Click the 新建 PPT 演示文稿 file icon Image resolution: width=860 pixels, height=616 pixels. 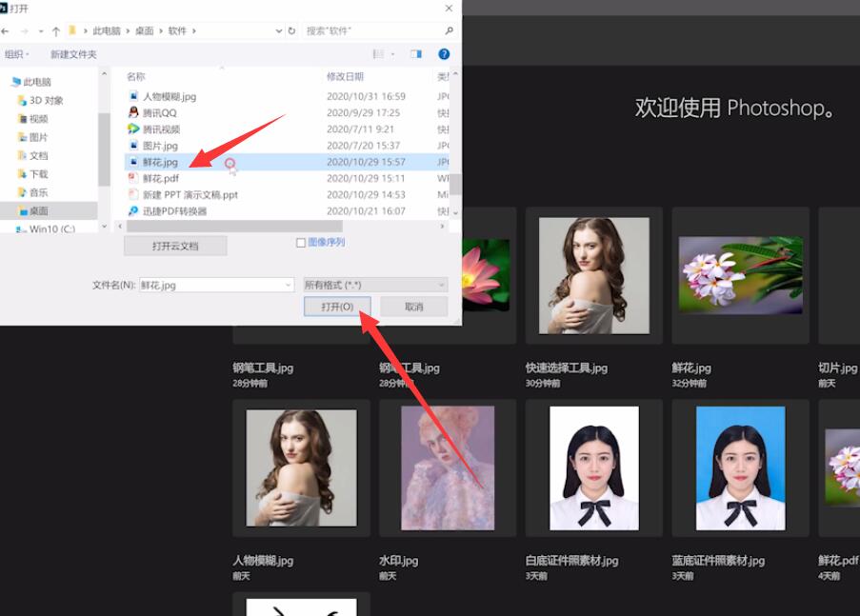click(133, 194)
